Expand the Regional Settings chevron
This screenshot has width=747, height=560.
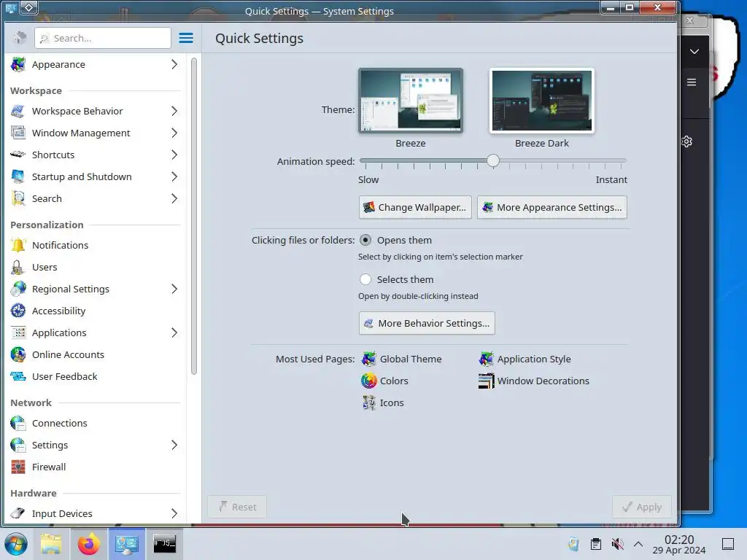coord(174,289)
